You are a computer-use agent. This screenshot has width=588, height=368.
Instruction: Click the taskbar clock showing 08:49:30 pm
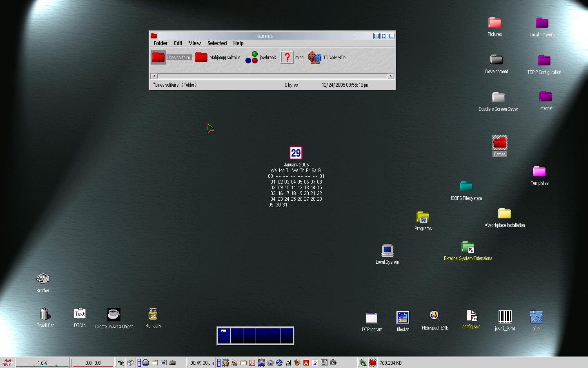(202, 363)
